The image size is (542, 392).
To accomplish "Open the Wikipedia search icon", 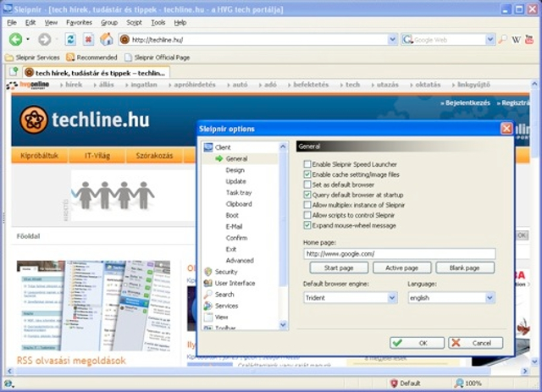I will coord(516,40).
